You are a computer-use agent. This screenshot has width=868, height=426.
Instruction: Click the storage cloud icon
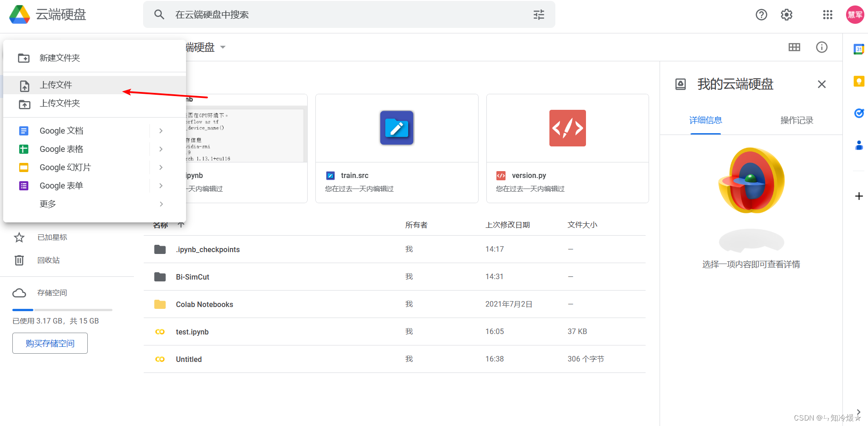19,293
